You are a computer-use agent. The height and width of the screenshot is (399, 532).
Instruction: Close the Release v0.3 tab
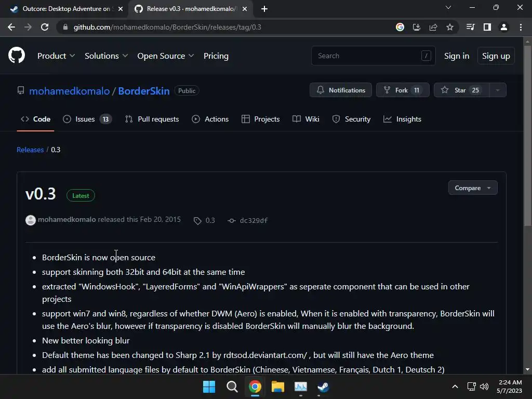[245, 9]
